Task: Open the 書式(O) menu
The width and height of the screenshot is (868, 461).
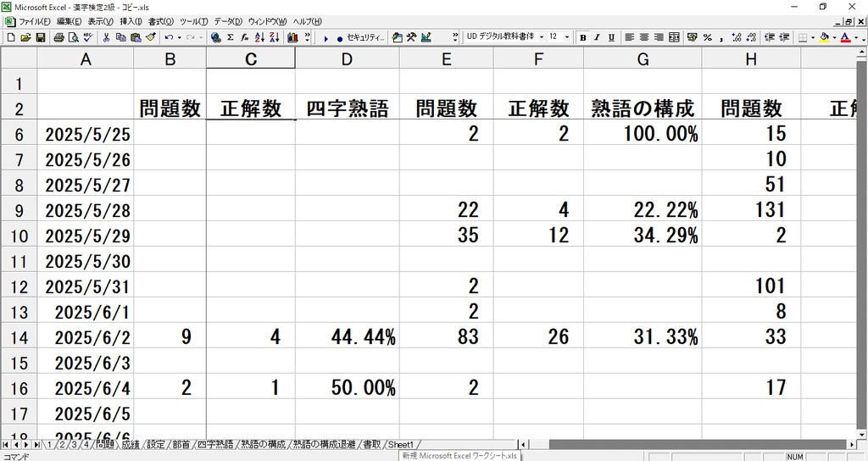Action: tap(160, 21)
